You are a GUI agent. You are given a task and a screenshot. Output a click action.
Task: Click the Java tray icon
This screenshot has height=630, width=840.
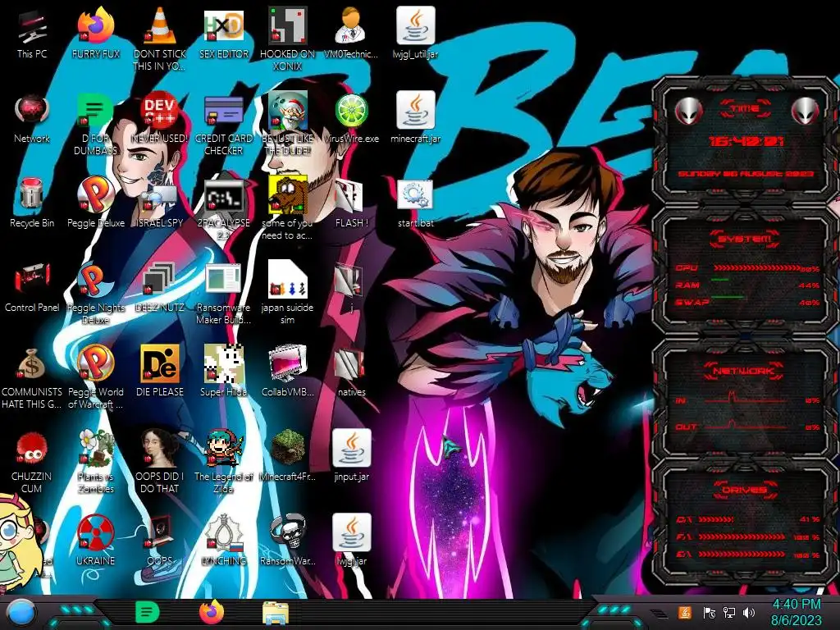[685, 613]
